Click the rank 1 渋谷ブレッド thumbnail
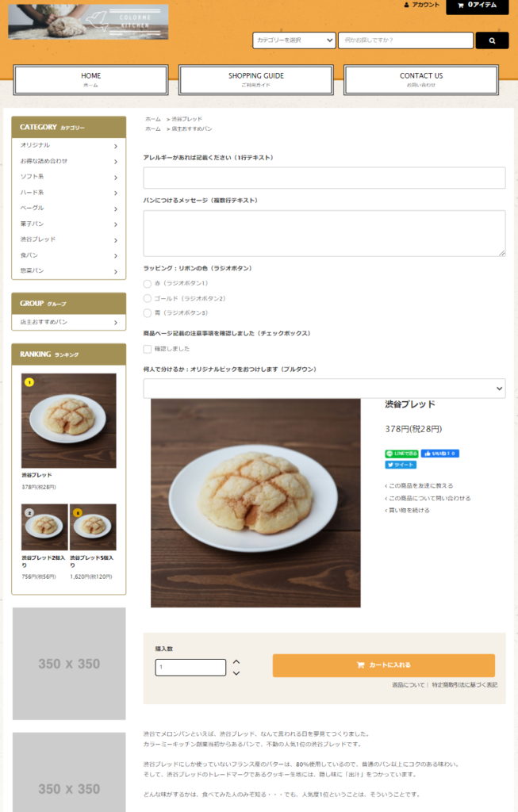The width and height of the screenshot is (518, 812). pyautogui.click(x=69, y=420)
